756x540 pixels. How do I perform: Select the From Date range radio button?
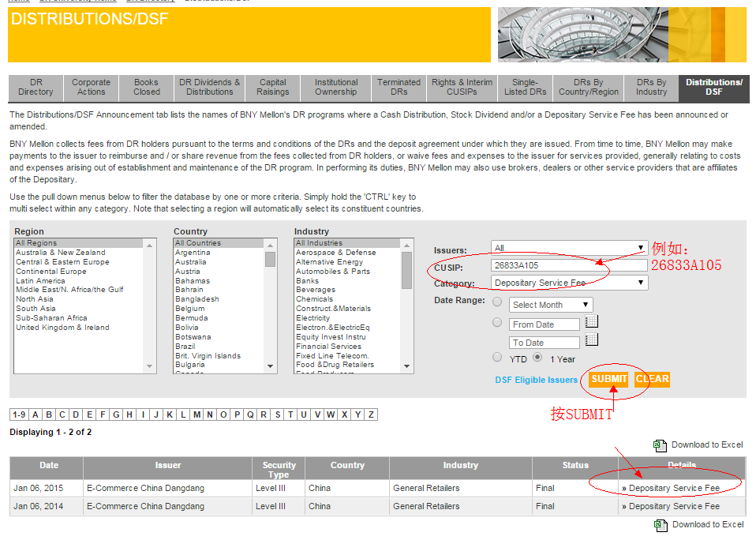497,323
